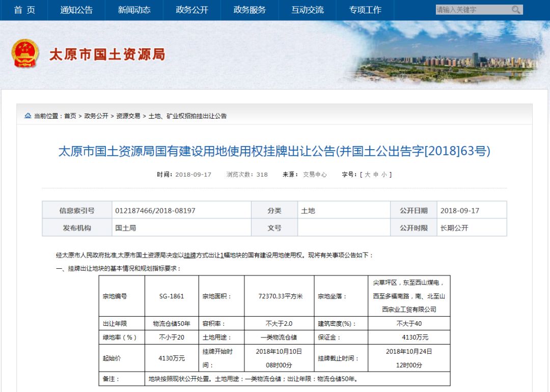Select the area value 72370.33平方米

(280, 296)
